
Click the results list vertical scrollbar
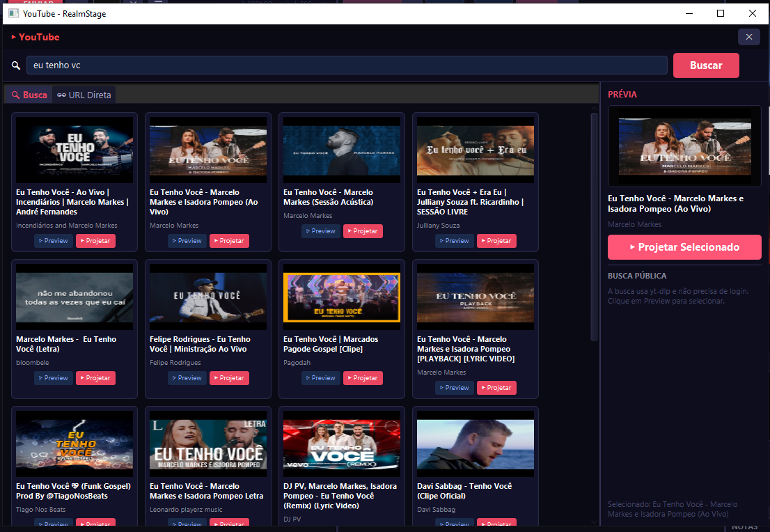pyautogui.click(x=594, y=227)
